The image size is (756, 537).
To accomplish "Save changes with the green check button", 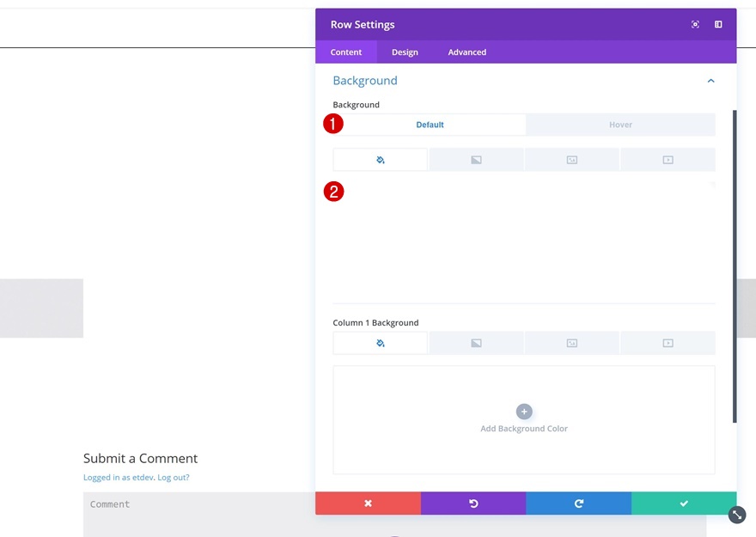I will pos(684,503).
